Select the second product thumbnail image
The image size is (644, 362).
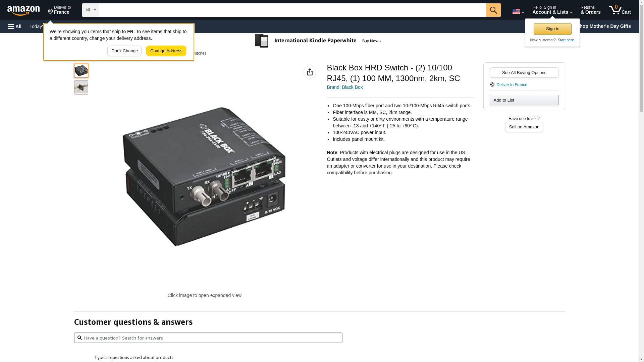(81, 87)
